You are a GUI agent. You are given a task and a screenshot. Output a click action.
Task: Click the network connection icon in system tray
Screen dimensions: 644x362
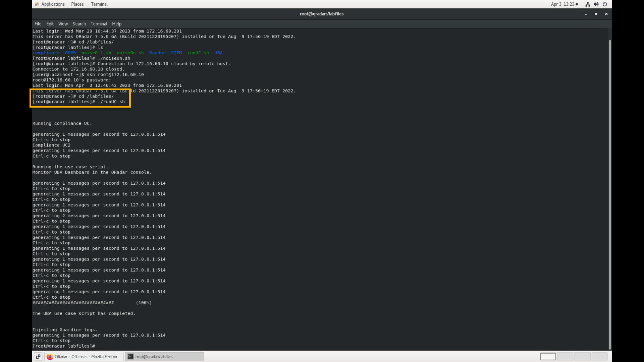tap(588, 4)
